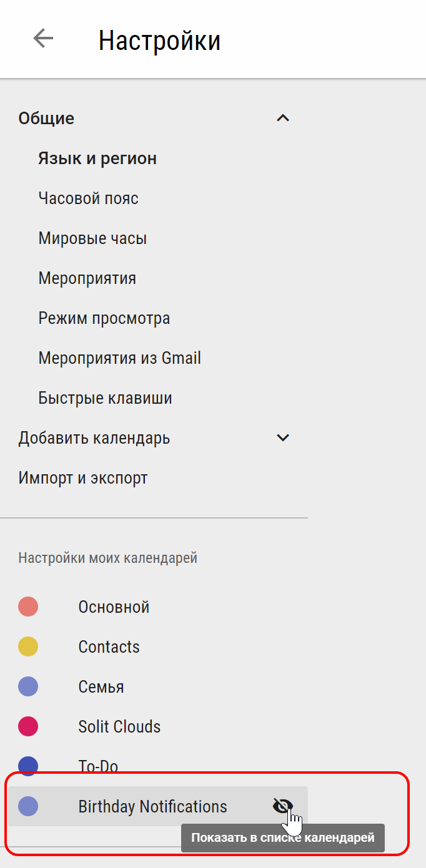The image size is (426, 868).
Task: Click the yellow color dot beside Contacts
Action: pyautogui.click(x=27, y=646)
